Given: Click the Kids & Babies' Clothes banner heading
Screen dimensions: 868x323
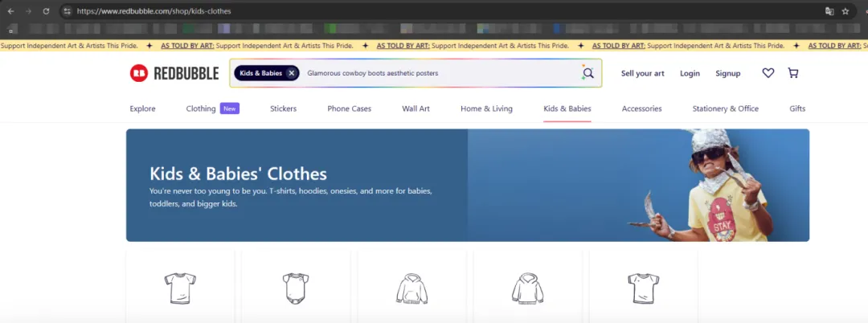Looking at the screenshot, I should pos(238,174).
